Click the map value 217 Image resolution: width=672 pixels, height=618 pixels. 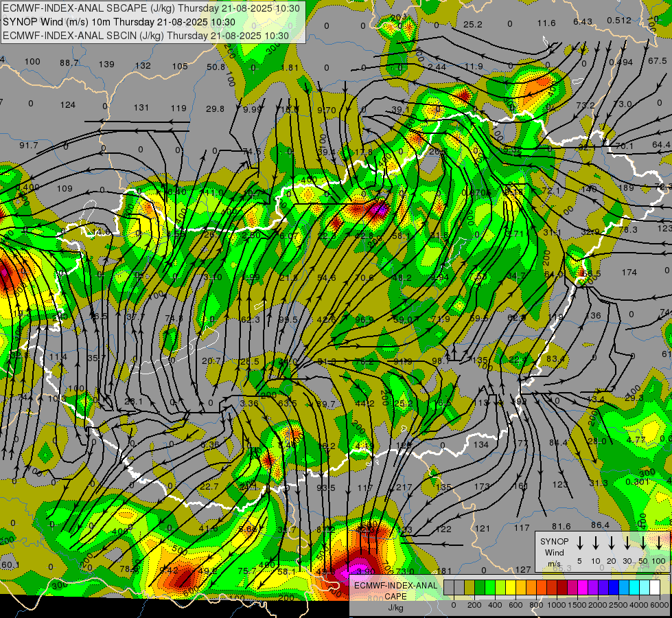pos(404,488)
